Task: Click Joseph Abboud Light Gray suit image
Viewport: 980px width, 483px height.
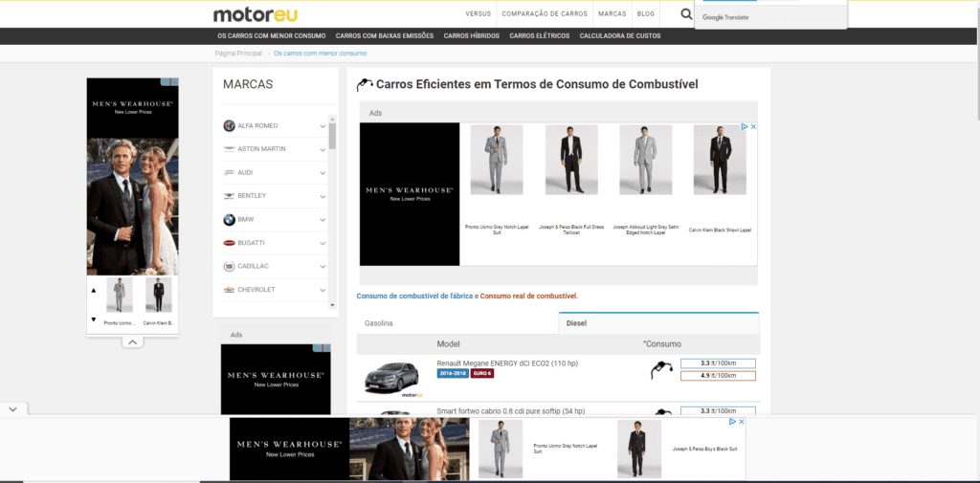Action: 646,160
